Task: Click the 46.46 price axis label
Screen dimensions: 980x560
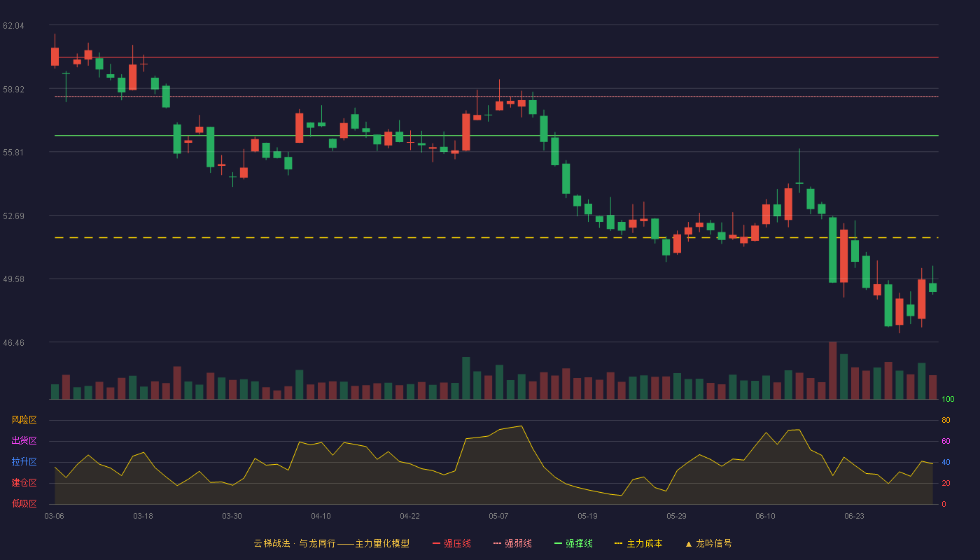Action: 13,342
